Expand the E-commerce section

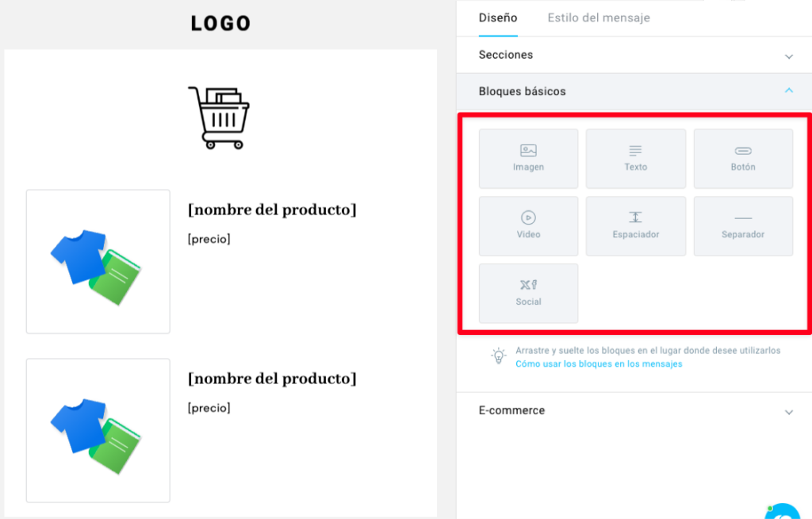tap(634, 410)
